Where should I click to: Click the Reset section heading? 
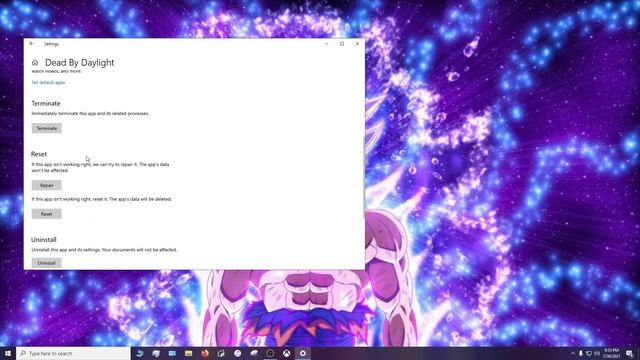(x=39, y=154)
